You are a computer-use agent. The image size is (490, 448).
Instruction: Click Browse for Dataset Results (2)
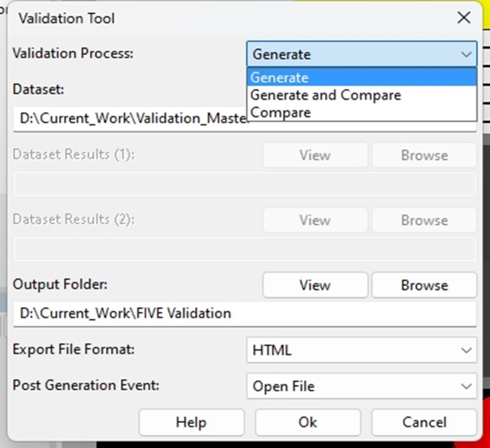(x=424, y=220)
